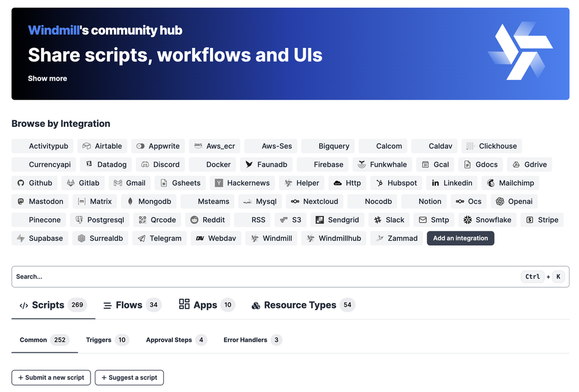Expand the banner with Show more
Image resolution: width=579 pixels, height=392 pixels.
(47, 79)
